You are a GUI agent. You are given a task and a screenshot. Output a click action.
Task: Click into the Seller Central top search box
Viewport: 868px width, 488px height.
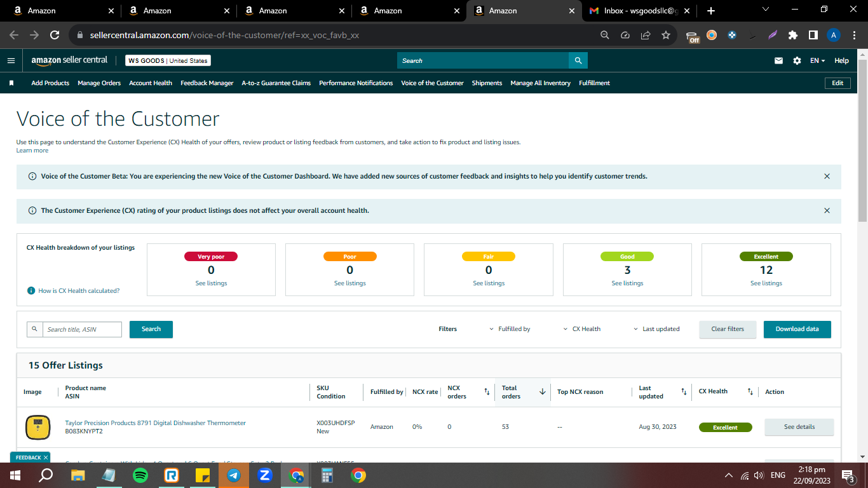483,60
